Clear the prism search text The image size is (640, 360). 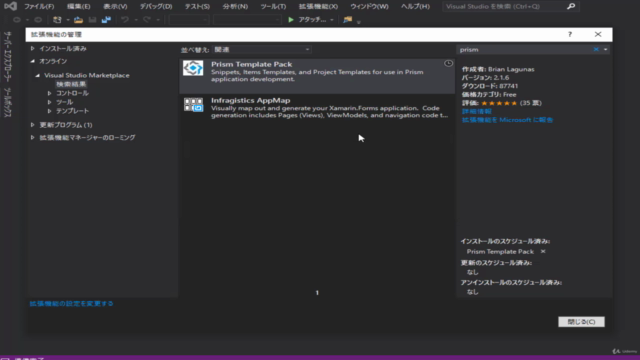click(596, 49)
